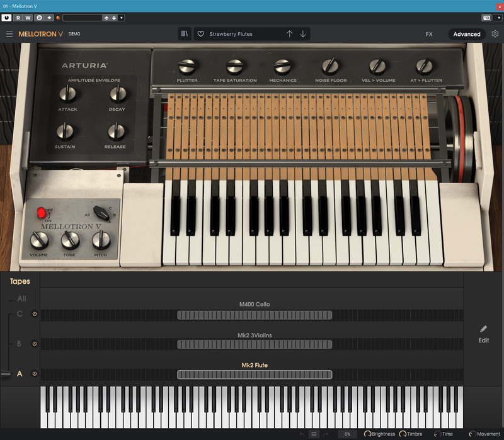
Task: Select All tape tracks
Action: pos(21,299)
